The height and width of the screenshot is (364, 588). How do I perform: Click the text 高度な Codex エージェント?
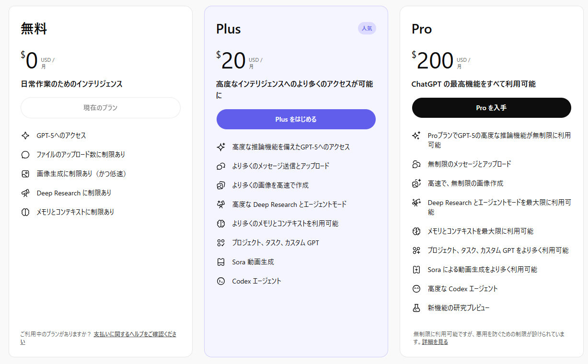tap(463, 289)
